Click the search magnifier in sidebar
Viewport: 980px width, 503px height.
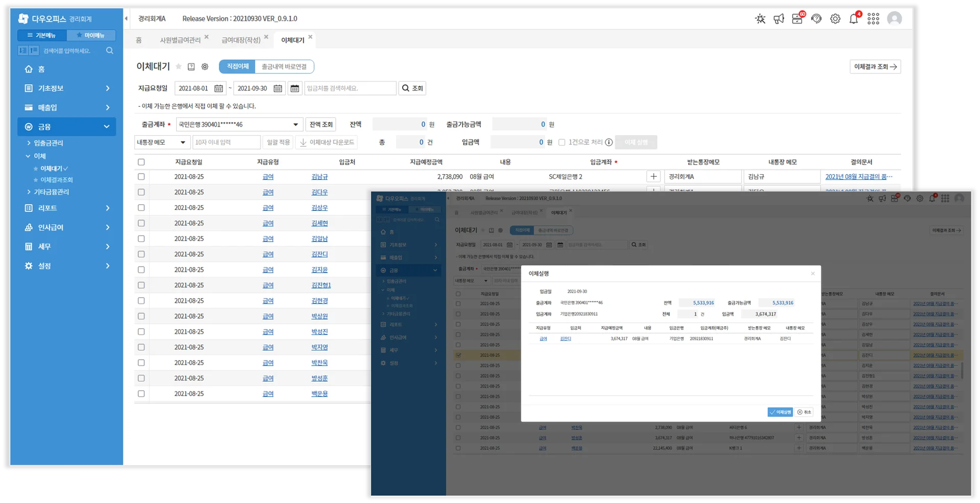point(110,51)
